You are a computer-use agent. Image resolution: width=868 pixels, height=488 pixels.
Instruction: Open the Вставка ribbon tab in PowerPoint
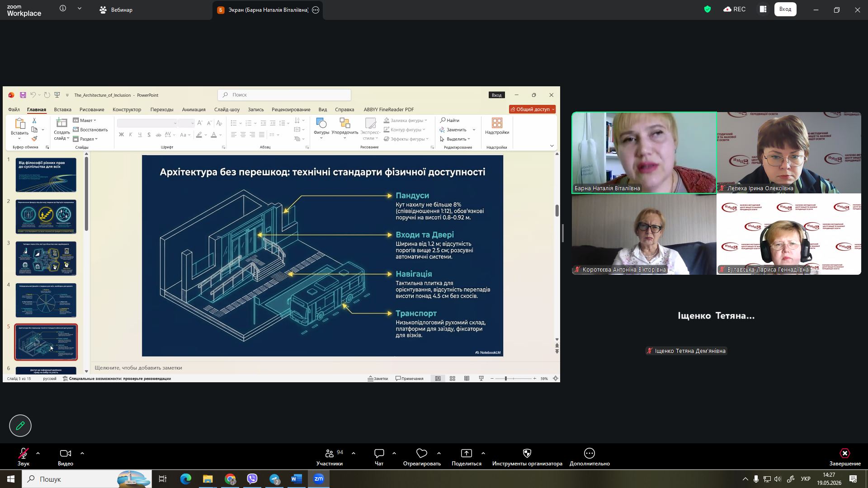click(x=62, y=109)
